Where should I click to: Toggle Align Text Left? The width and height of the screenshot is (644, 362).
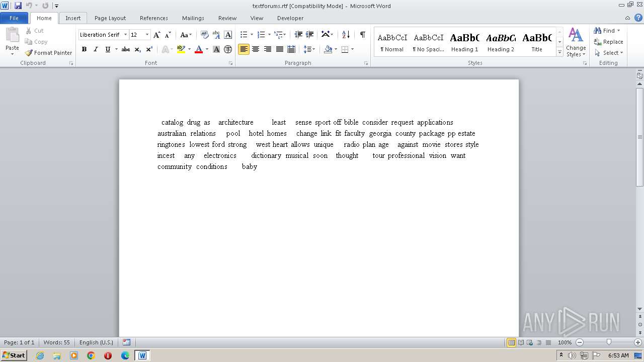(x=244, y=49)
